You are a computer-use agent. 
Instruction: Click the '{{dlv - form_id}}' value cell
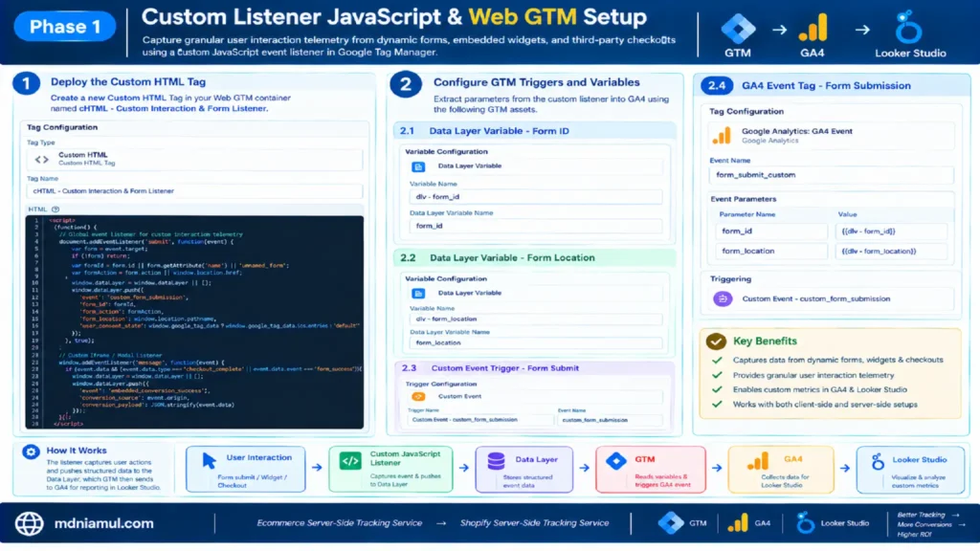click(x=891, y=231)
